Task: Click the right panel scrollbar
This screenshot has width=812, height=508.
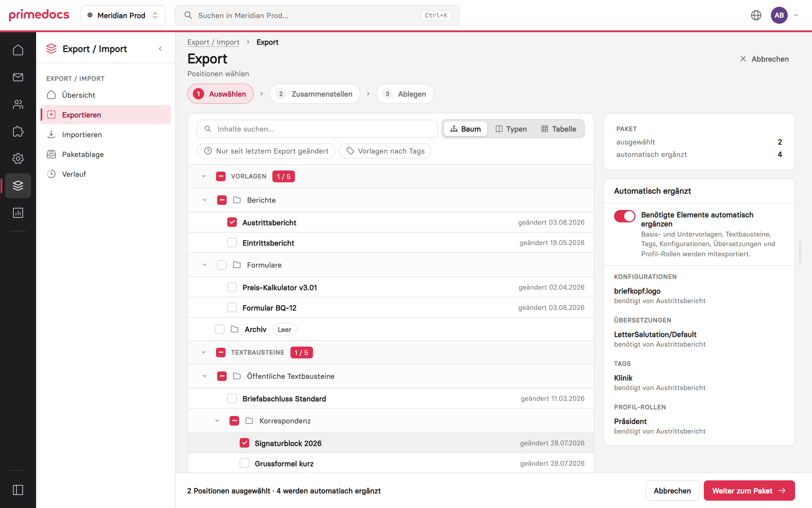Action: [x=800, y=252]
